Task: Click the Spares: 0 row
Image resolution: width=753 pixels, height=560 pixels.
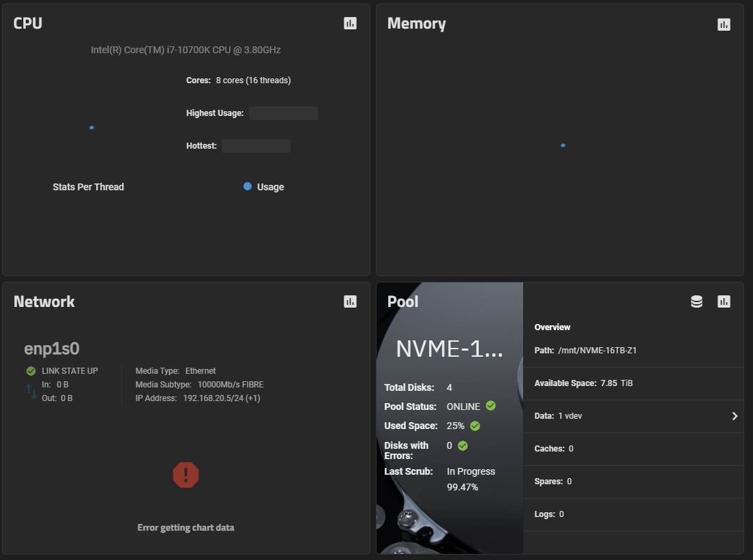Action: pos(634,482)
